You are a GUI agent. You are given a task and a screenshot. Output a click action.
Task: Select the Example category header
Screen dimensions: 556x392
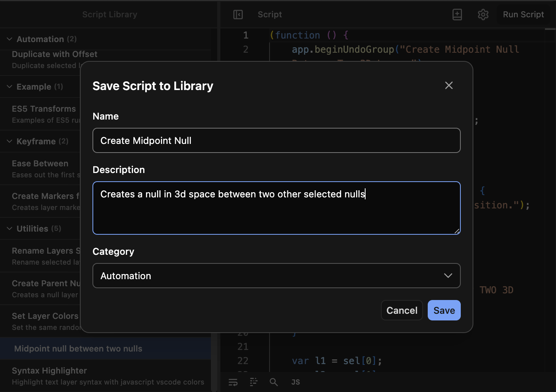point(34,86)
